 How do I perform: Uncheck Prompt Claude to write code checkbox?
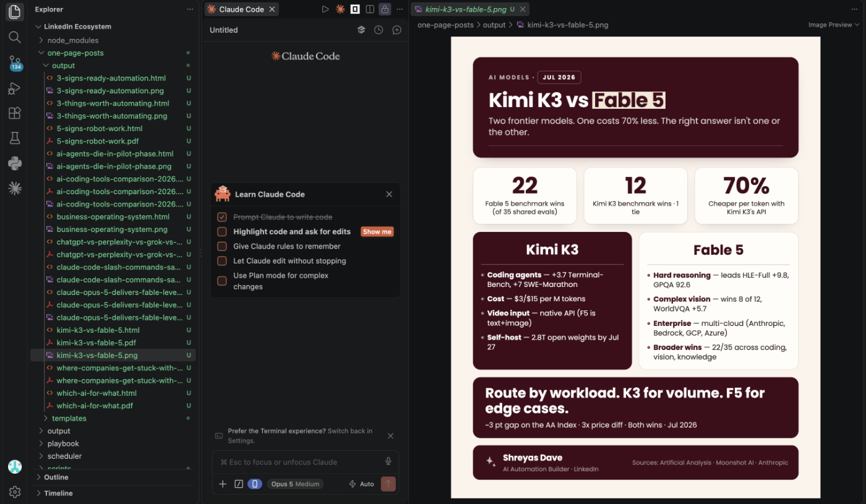[x=222, y=217]
